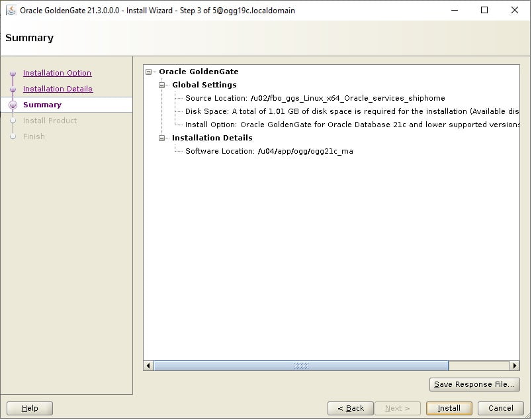This screenshot has width=532, height=420.
Task: Click the Installation Option step bullet icon
Action: pyautogui.click(x=13, y=73)
